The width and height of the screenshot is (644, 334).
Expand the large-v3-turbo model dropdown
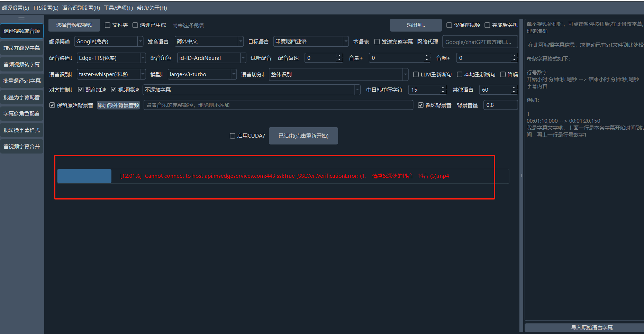pyautogui.click(x=202, y=74)
